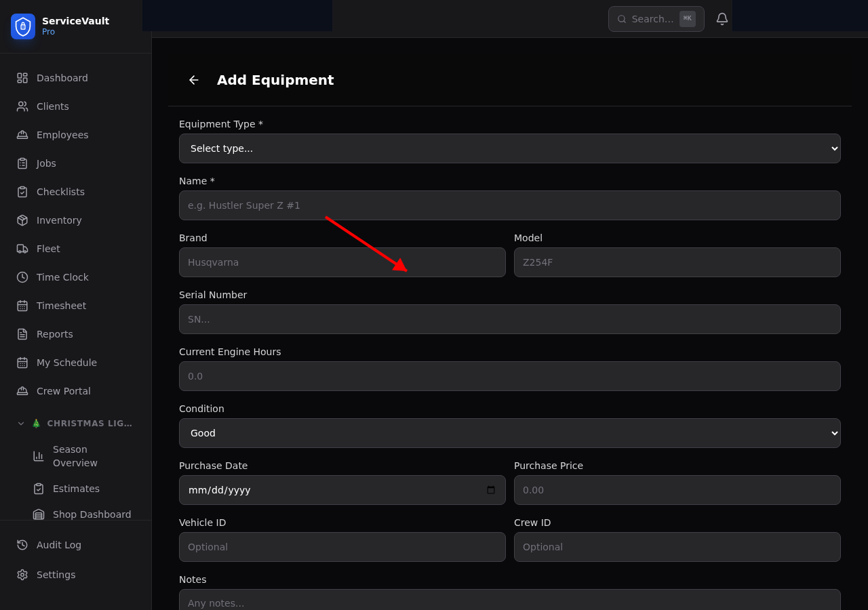Image resolution: width=868 pixels, height=610 pixels.
Task: Click the ServiceVault shield logo
Action: [x=23, y=26]
